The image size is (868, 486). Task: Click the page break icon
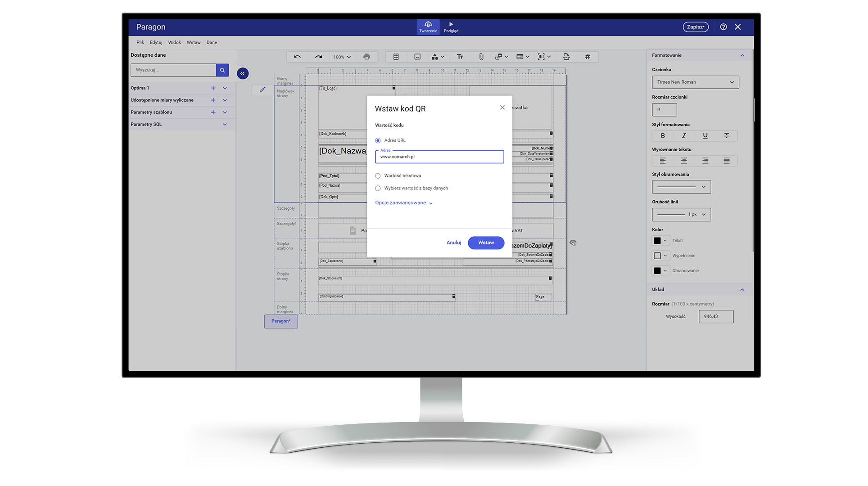click(x=566, y=57)
